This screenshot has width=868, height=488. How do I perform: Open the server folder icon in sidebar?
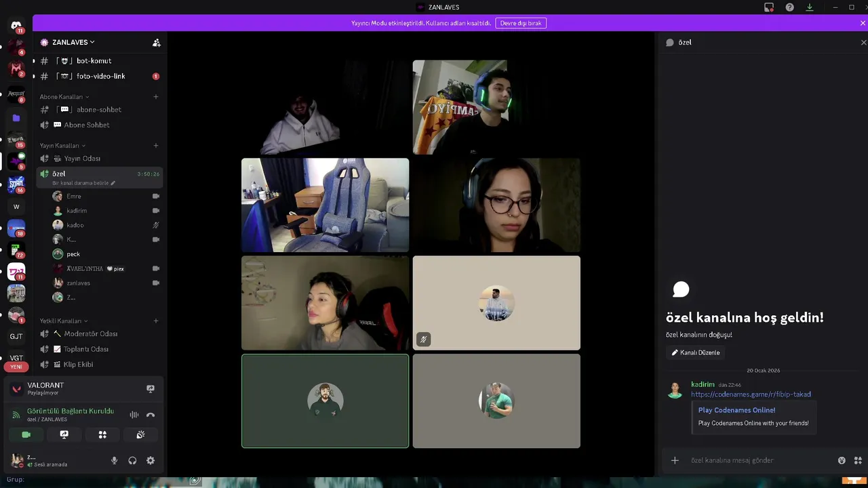[x=16, y=118]
